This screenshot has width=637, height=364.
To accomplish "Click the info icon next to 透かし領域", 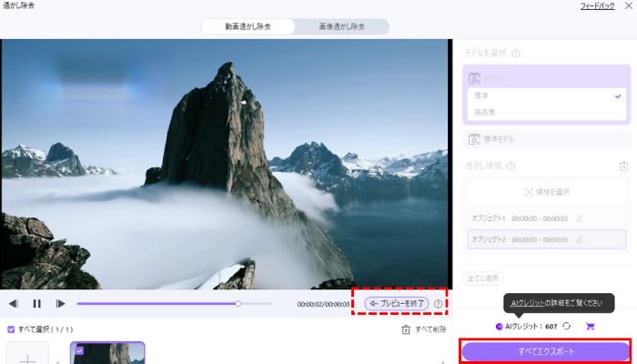I will [511, 166].
